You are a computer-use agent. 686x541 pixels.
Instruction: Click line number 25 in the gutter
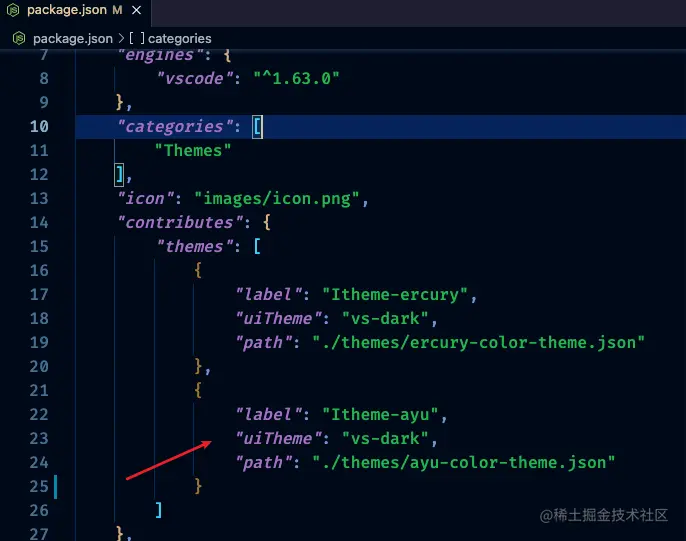coord(39,486)
